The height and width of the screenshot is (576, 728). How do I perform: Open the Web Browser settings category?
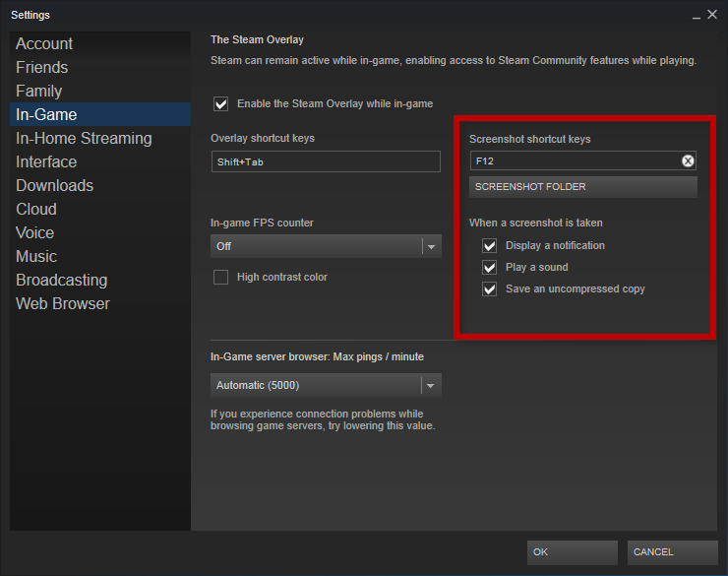tap(100, 304)
